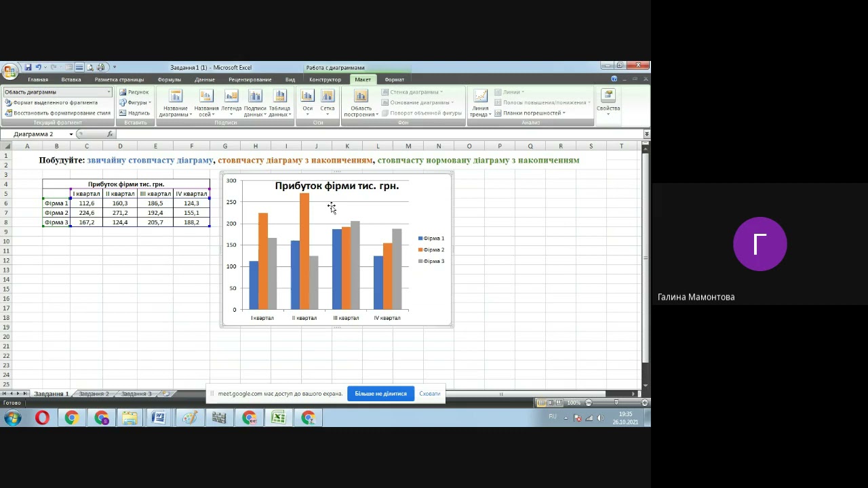
Task: Switch to Word in the taskbar
Action: 159,418
